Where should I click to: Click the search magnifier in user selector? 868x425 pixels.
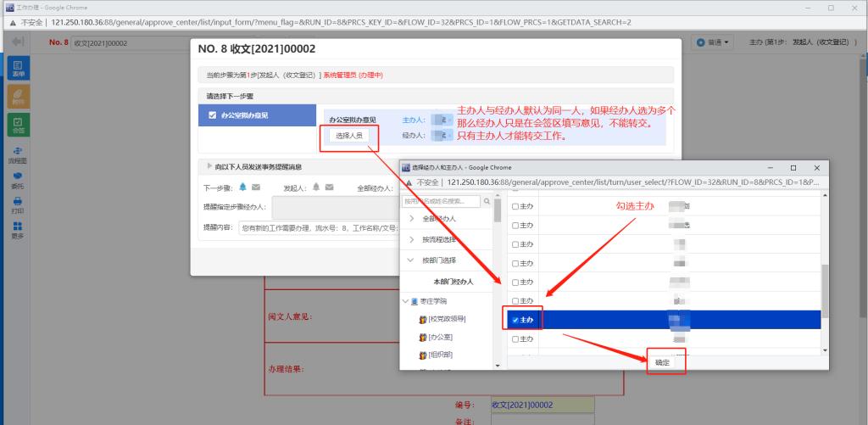tap(487, 201)
